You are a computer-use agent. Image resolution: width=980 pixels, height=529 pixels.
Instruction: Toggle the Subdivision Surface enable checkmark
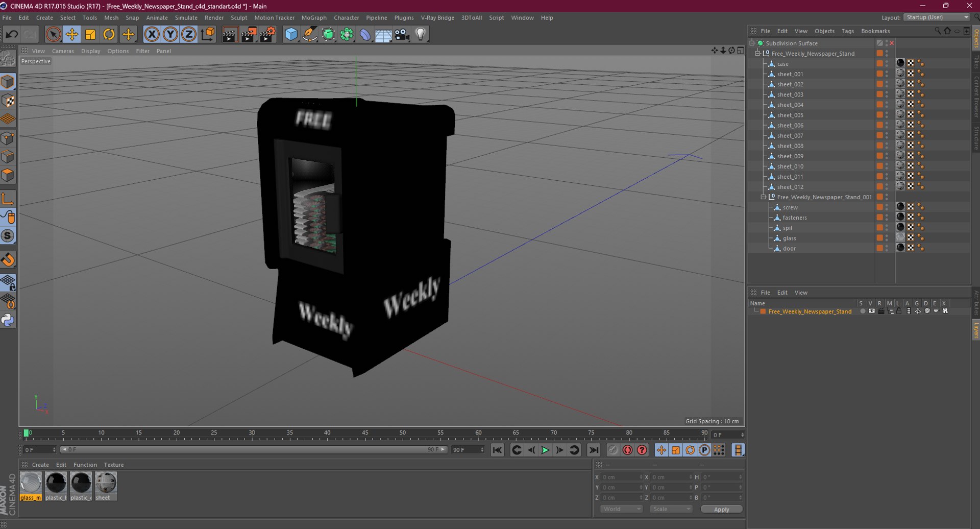[x=892, y=43]
